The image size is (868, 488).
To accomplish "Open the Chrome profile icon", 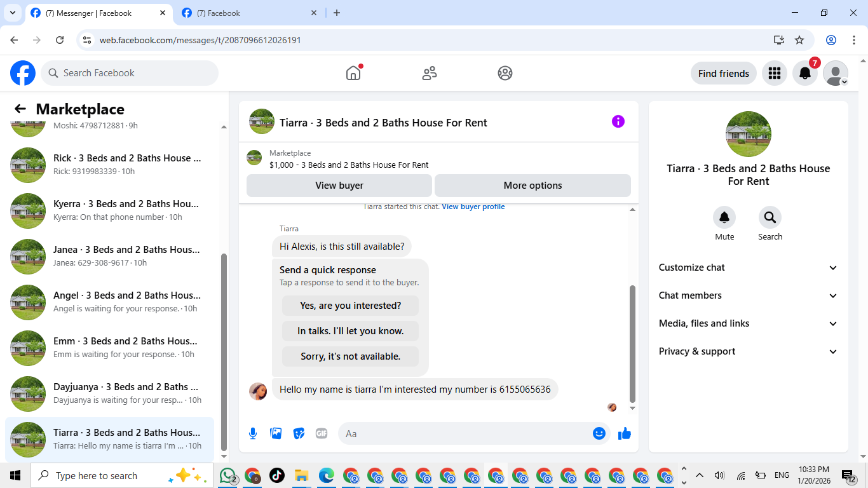I will [x=831, y=40].
